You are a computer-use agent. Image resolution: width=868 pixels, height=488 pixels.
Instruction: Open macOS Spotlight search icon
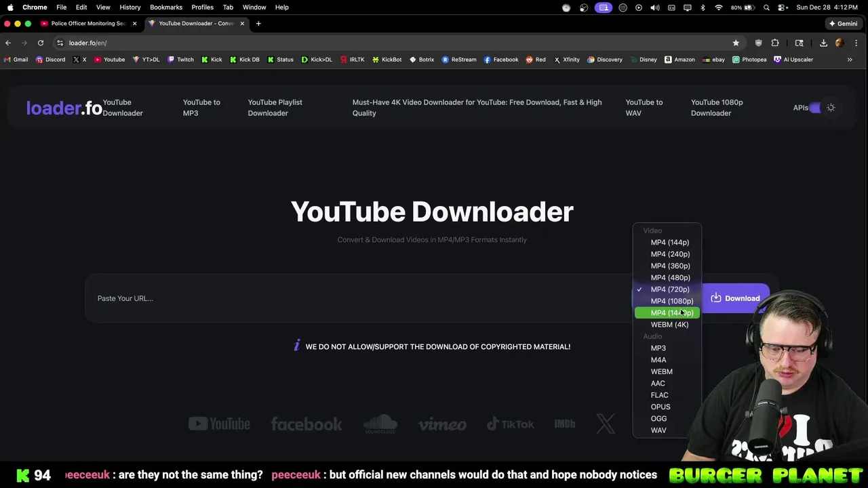[x=766, y=7]
